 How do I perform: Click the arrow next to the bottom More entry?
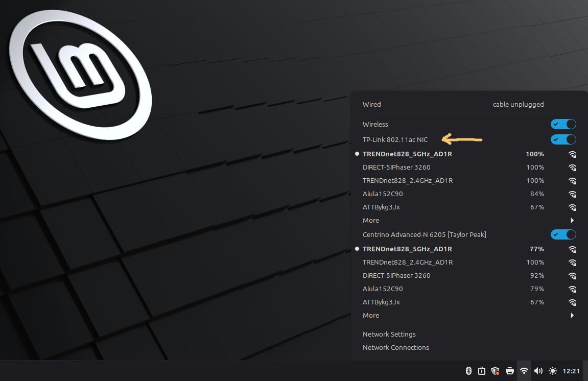click(x=572, y=316)
